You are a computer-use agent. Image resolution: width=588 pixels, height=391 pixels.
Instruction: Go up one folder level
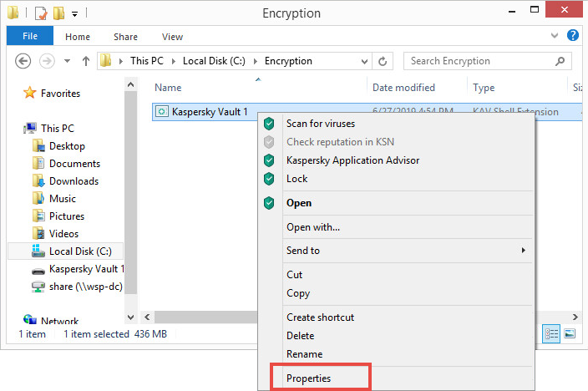pyautogui.click(x=86, y=61)
